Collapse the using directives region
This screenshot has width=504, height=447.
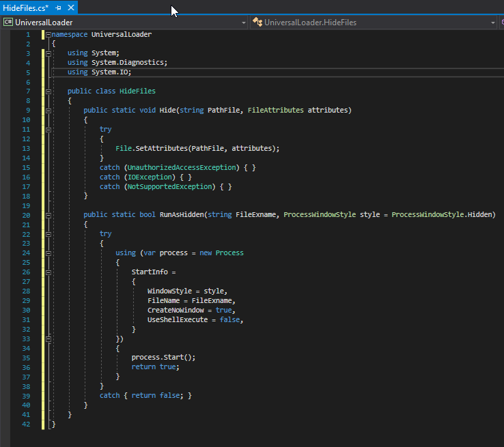(48, 53)
